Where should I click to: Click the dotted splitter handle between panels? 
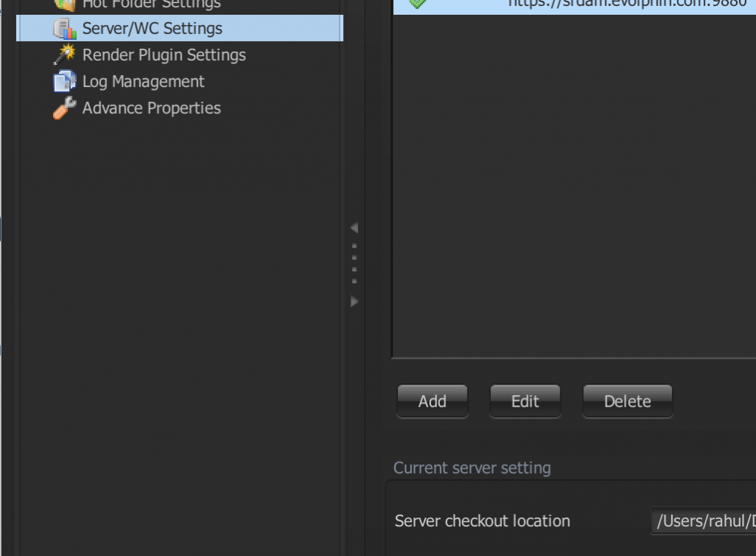pos(354,264)
